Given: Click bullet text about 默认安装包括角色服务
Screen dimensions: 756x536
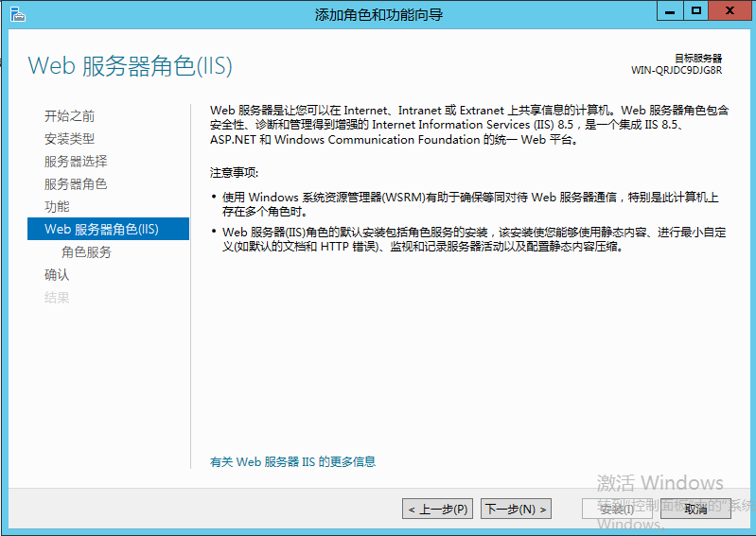Looking at the screenshot, I should pyautogui.click(x=474, y=239).
